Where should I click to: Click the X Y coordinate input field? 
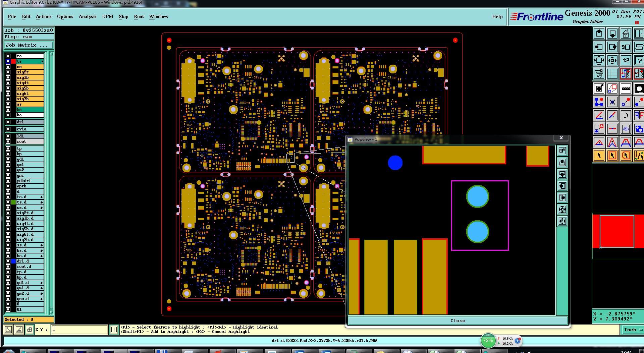pyautogui.click(x=80, y=329)
